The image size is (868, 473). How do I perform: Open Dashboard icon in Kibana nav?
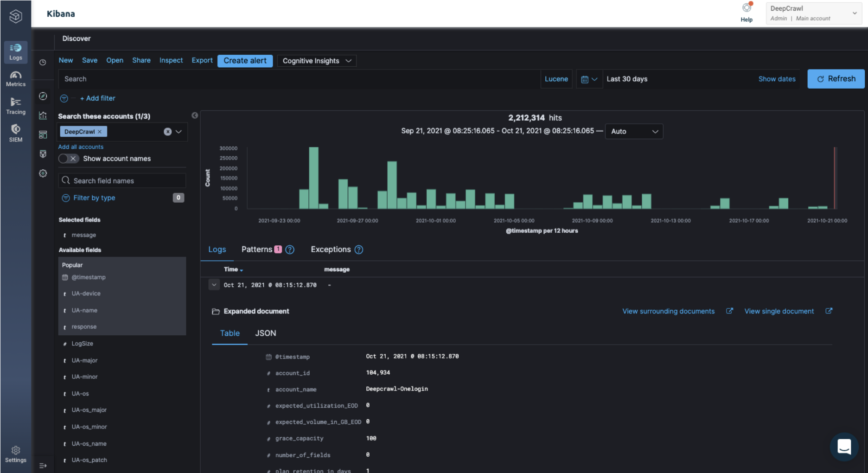pyautogui.click(x=43, y=134)
